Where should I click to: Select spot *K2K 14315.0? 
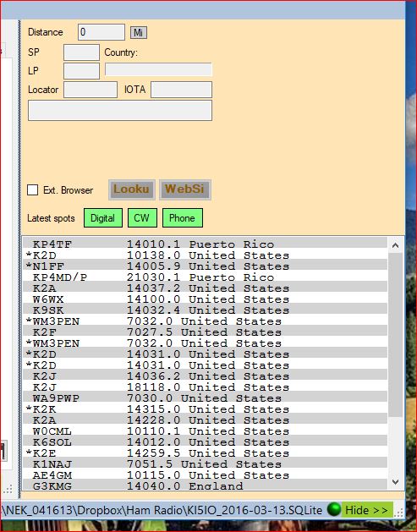coord(205,409)
